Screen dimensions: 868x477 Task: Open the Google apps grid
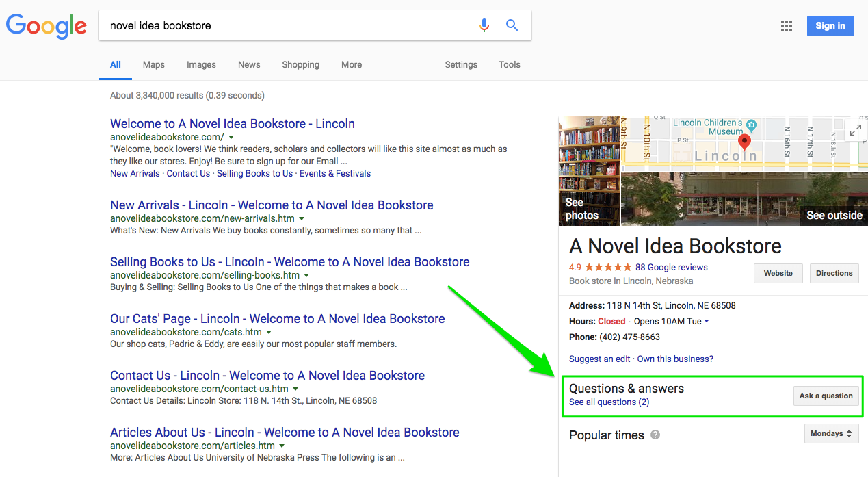tap(787, 26)
